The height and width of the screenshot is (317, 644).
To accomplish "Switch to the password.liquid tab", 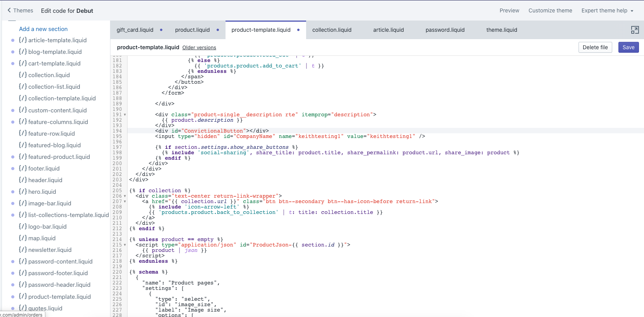I will (x=445, y=30).
